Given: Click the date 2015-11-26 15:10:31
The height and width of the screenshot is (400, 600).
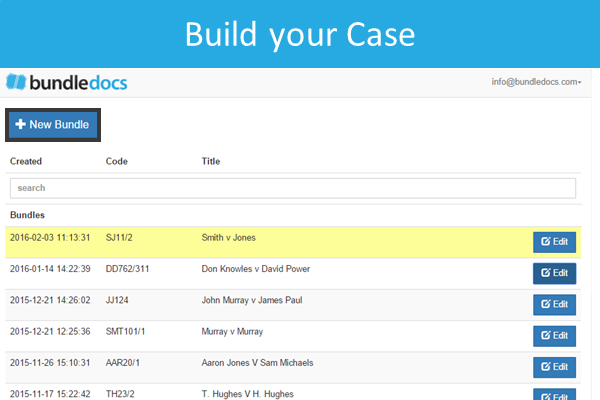Looking at the screenshot, I should point(50,363).
